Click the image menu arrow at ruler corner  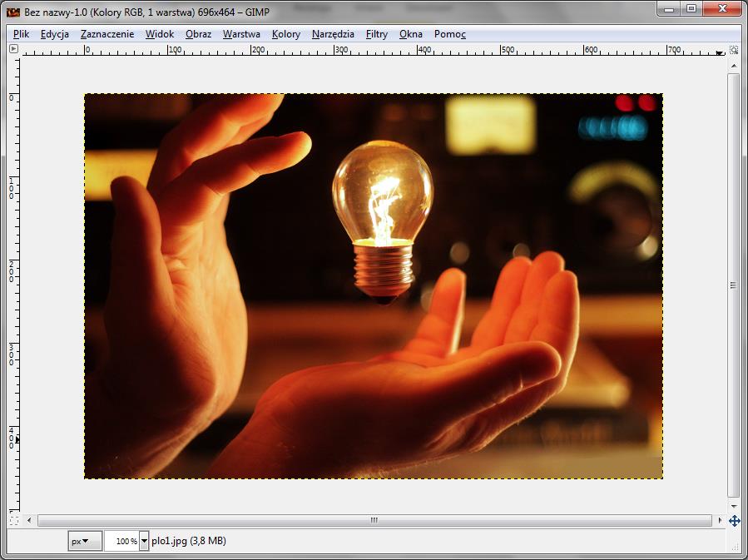13,48
